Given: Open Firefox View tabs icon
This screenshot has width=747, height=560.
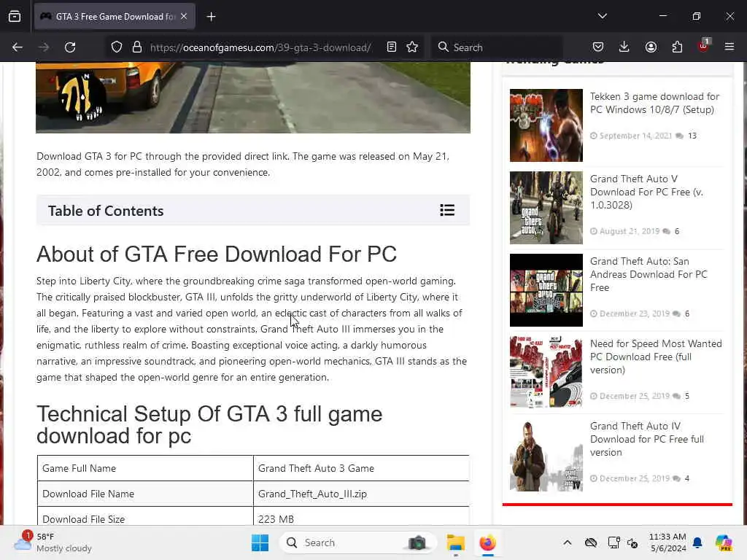Looking at the screenshot, I should [x=15, y=17].
